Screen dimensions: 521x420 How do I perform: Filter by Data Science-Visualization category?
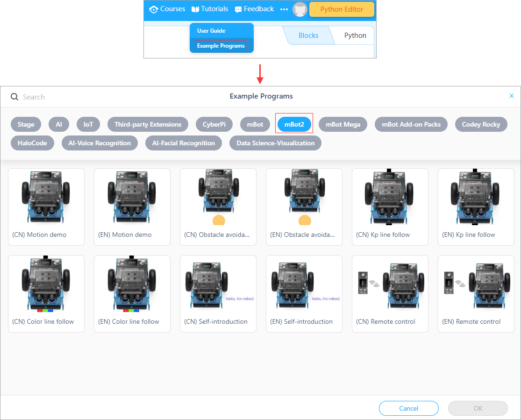(x=275, y=143)
